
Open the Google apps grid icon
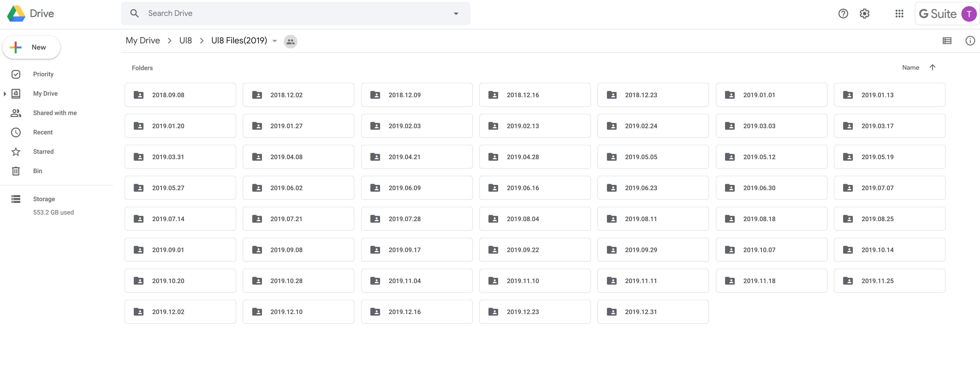pos(899,14)
